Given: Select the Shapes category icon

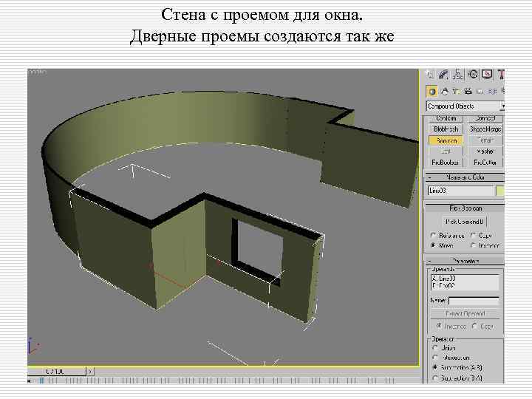Looking at the screenshot, I should tap(445, 92).
